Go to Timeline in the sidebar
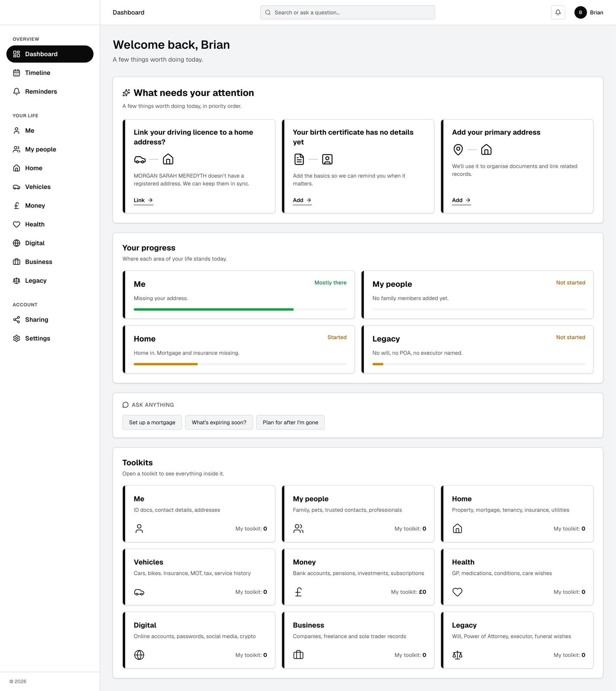This screenshot has width=616, height=691. tap(50, 73)
